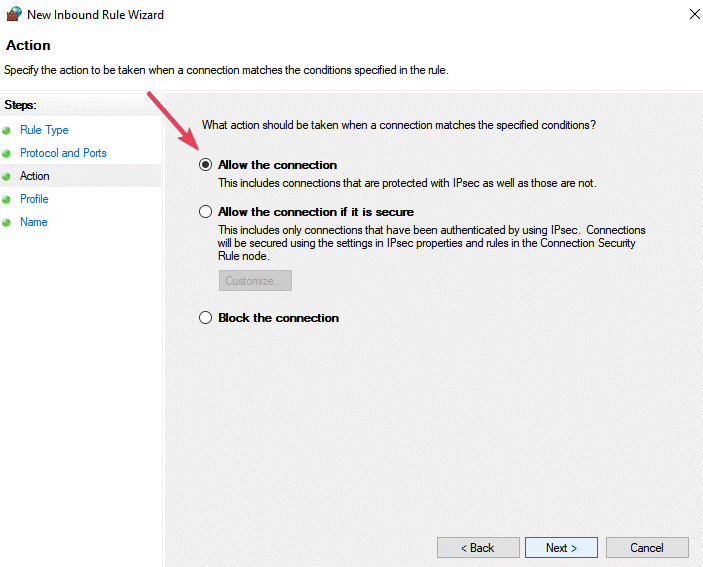Close the wizard window with X
Viewport: 703px width, 567px height.
(x=695, y=15)
